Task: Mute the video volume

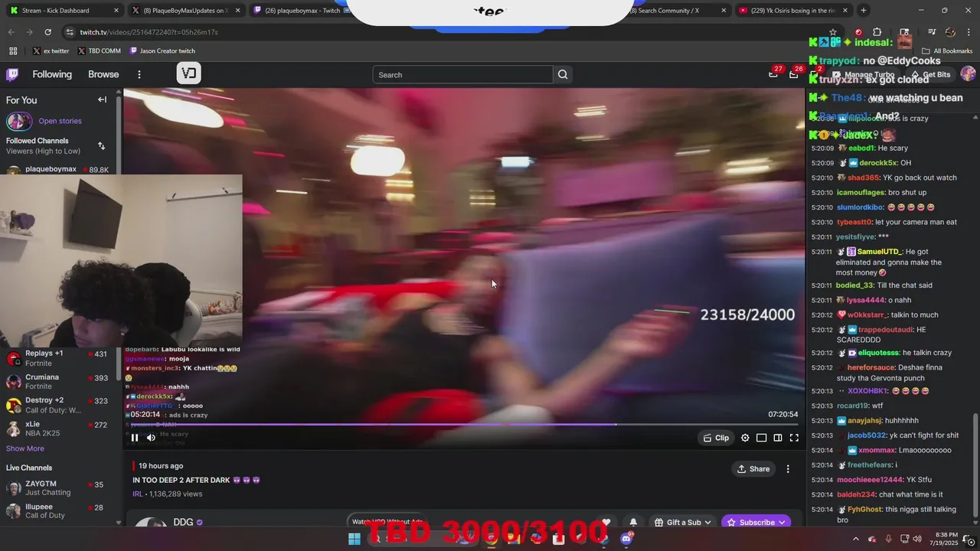Action: pyautogui.click(x=151, y=438)
